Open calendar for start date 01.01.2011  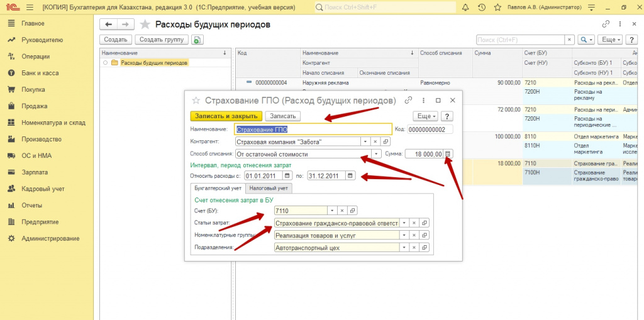tap(287, 175)
